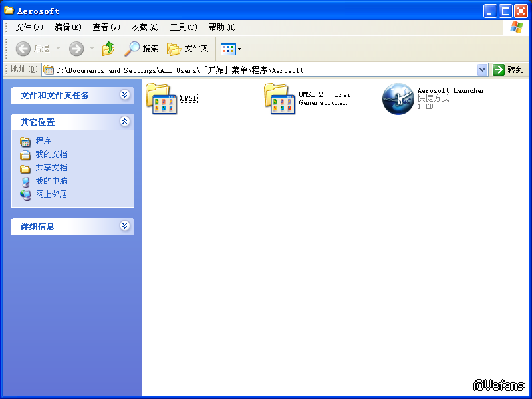
Task: Expand the 详细信息 panel chevron
Action: pyautogui.click(x=124, y=225)
